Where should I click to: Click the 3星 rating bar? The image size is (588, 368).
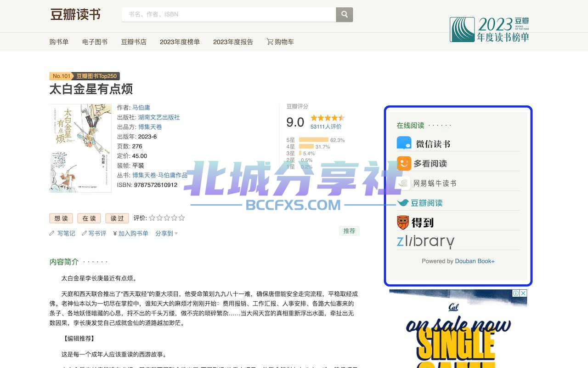300,153
